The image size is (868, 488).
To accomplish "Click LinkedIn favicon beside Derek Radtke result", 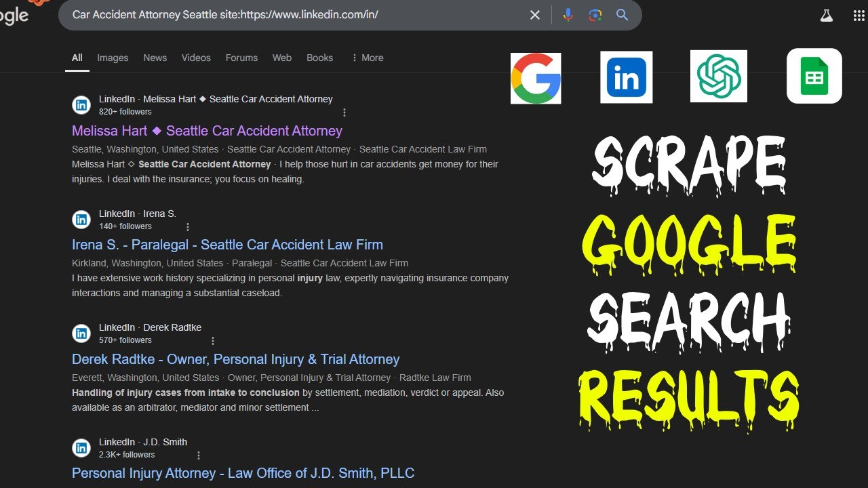I will 81,333.
